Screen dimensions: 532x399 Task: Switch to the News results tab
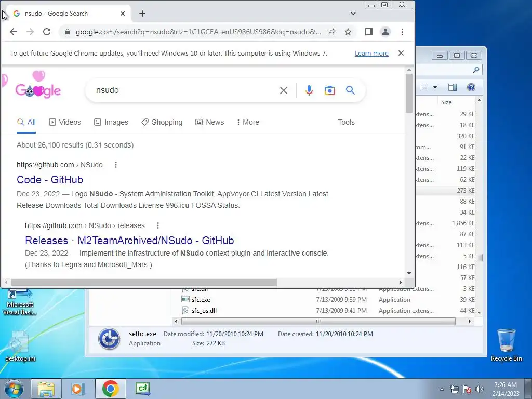click(210, 122)
